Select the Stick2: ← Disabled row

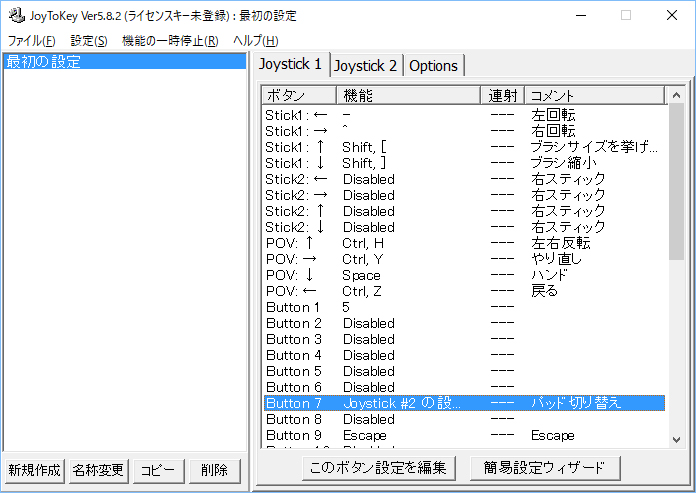pos(464,179)
